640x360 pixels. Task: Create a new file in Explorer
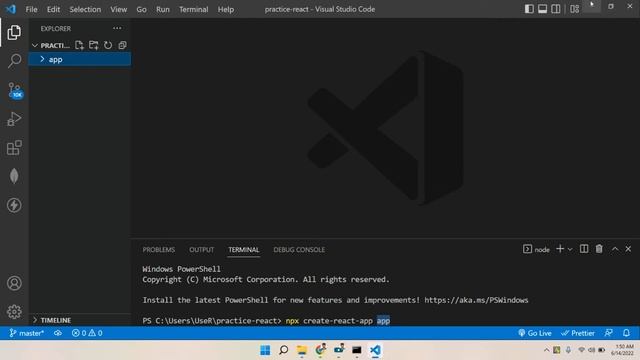(x=79, y=45)
